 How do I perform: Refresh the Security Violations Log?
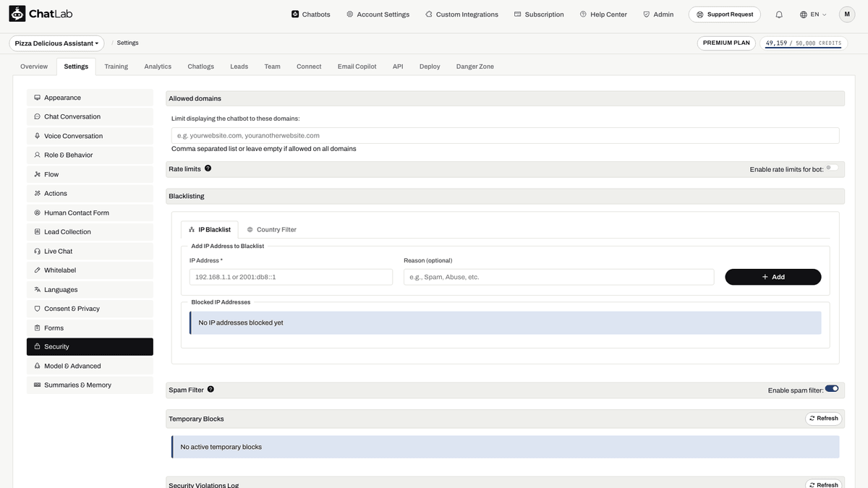click(823, 484)
